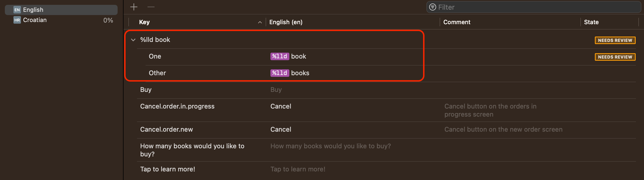Click the plus icon to add a string

click(134, 7)
